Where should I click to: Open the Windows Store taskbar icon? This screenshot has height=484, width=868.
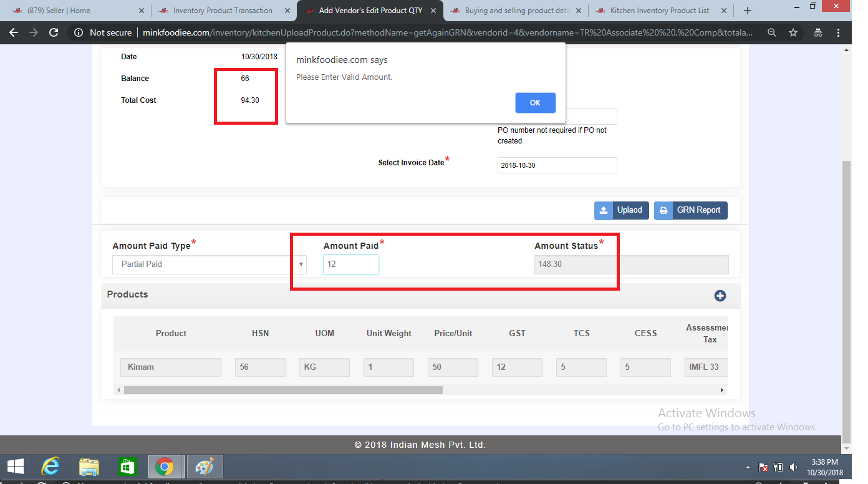[127, 467]
